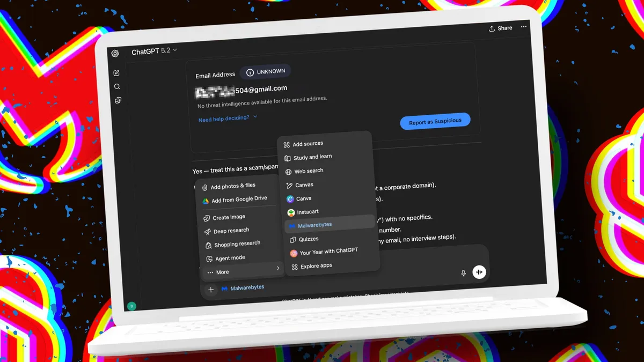Screen dimensions: 644x362
Task: Click the Share button
Action: point(500,28)
